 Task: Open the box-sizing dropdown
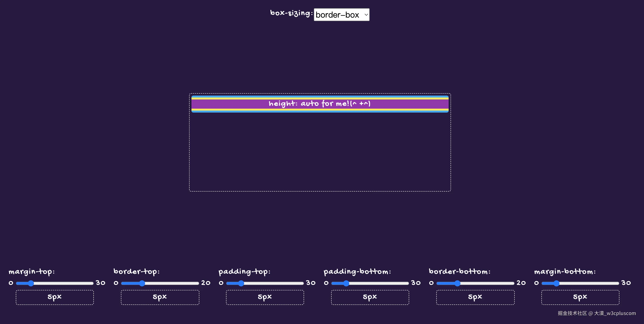coord(341,15)
